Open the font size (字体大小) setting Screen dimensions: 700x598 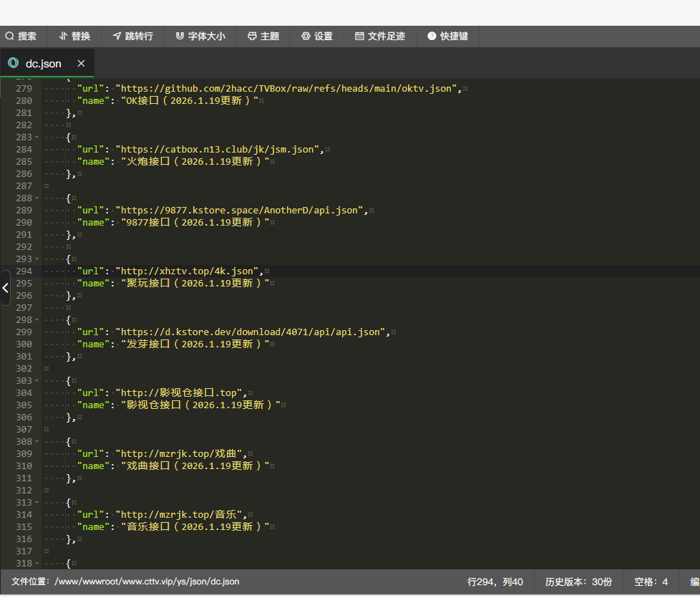pyautogui.click(x=200, y=36)
